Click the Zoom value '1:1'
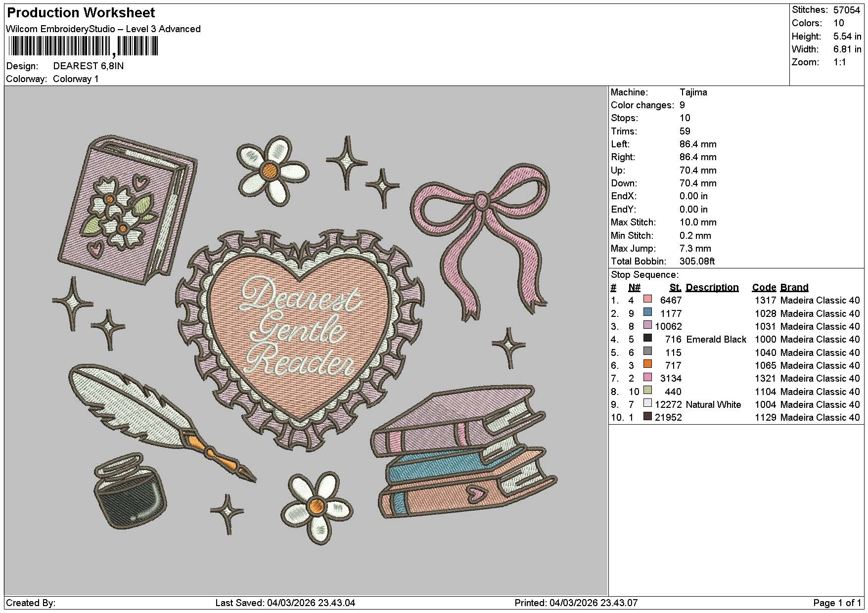868x613 pixels. point(840,62)
